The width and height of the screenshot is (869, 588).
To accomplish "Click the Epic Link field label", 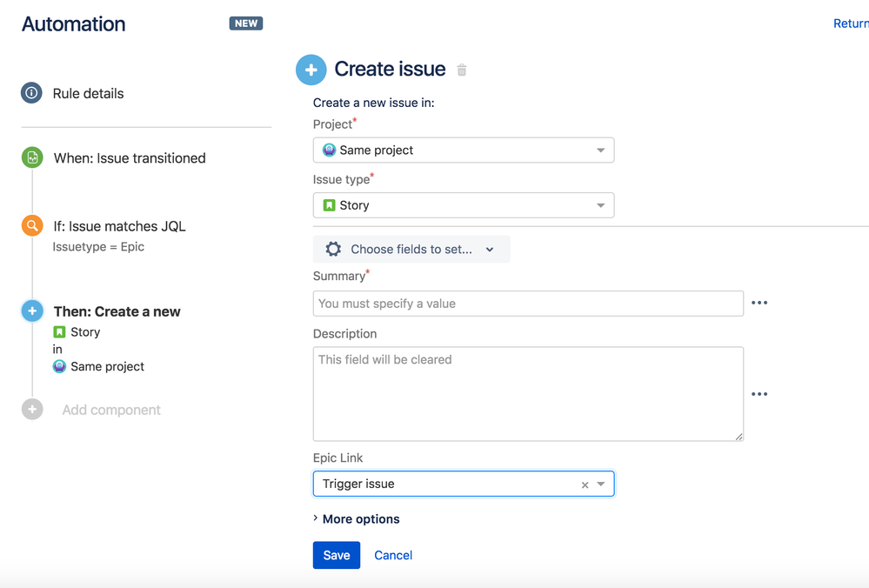I will (x=338, y=458).
